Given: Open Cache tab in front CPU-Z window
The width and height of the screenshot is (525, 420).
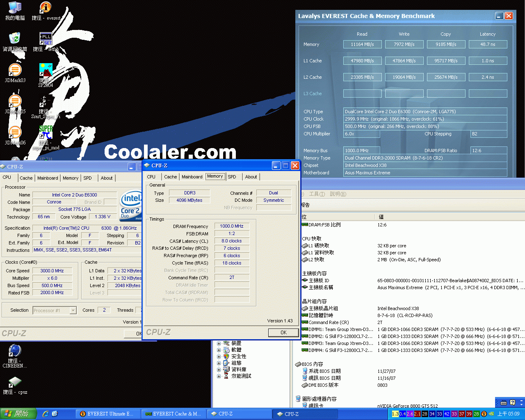Looking at the screenshot, I should point(171,177).
